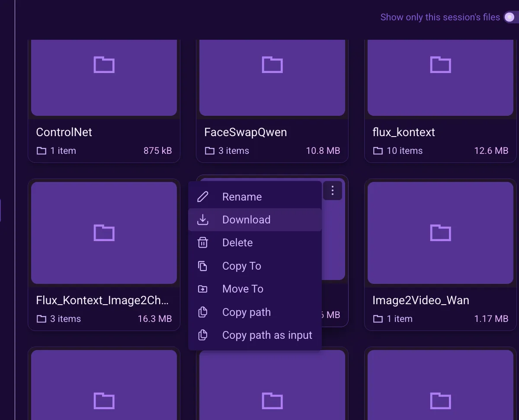Select Delete in the context menu
This screenshot has height=420, width=519.
(x=255, y=243)
